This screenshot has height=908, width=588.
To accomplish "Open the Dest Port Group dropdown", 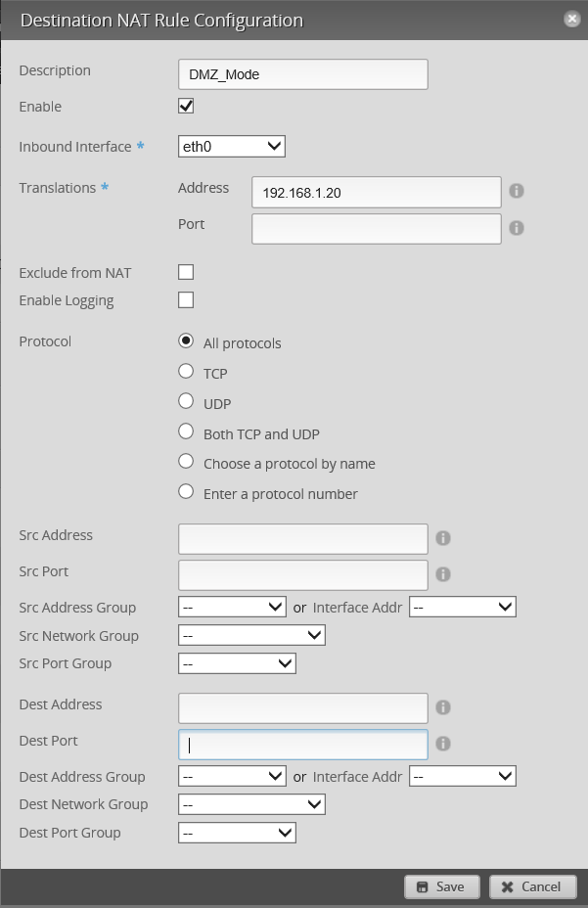I will click(237, 833).
